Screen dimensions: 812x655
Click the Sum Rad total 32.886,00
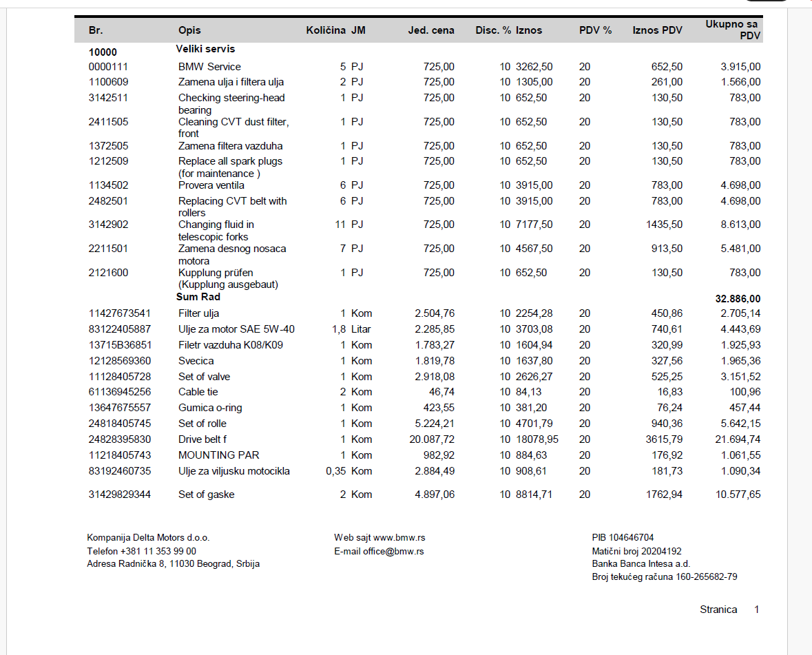tap(738, 299)
